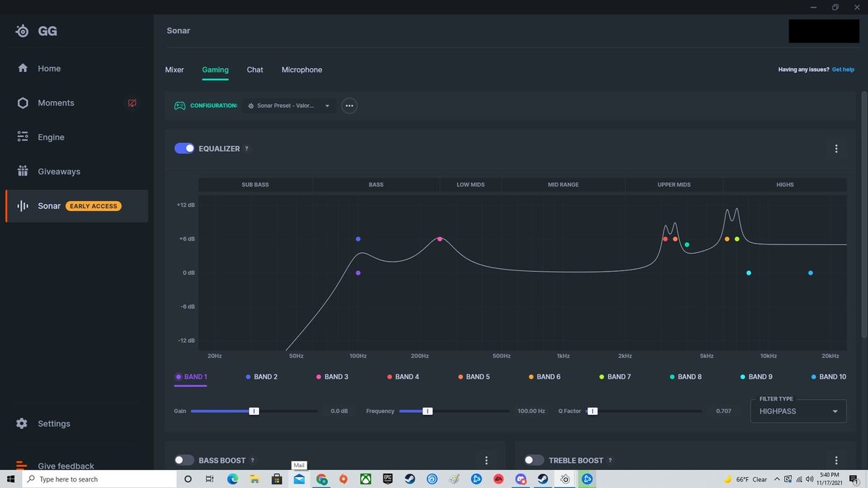The width and height of the screenshot is (868, 488).
Task: Click the Gain slider handle
Action: click(x=254, y=411)
